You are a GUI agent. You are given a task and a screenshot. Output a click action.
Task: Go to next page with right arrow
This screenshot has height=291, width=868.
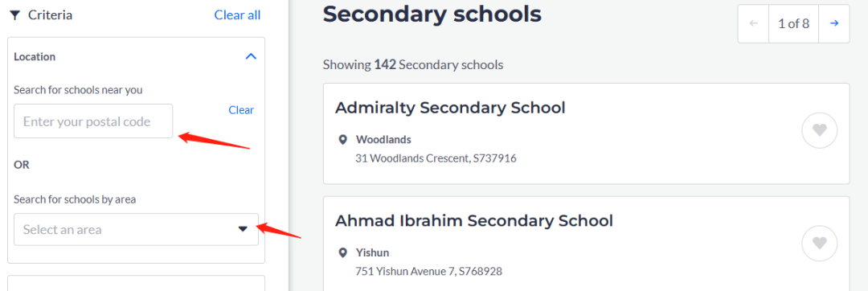point(834,23)
